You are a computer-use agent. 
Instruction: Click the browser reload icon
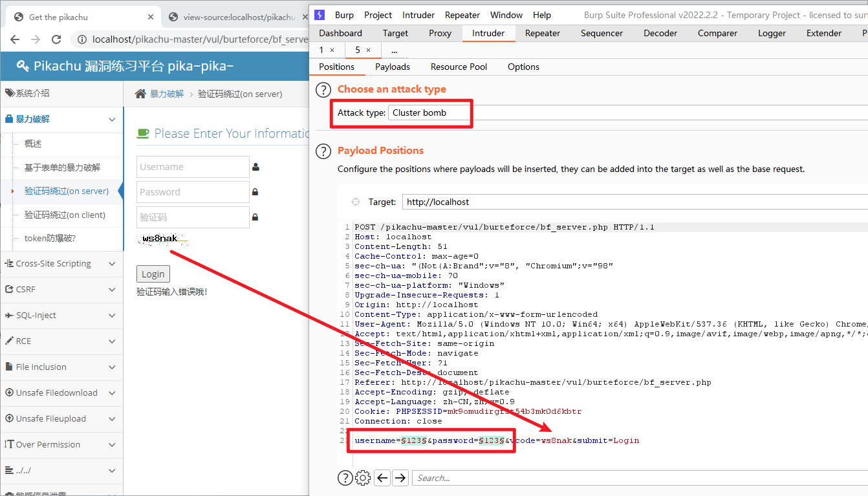(x=56, y=39)
